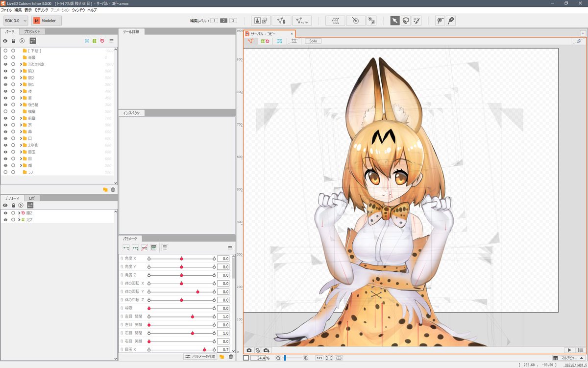
Task: Toggle visibility of 腰Z deformer
Action: (5, 213)
